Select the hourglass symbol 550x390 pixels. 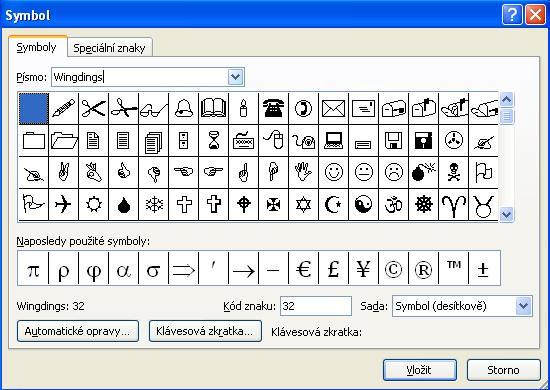tap(214, 141)
